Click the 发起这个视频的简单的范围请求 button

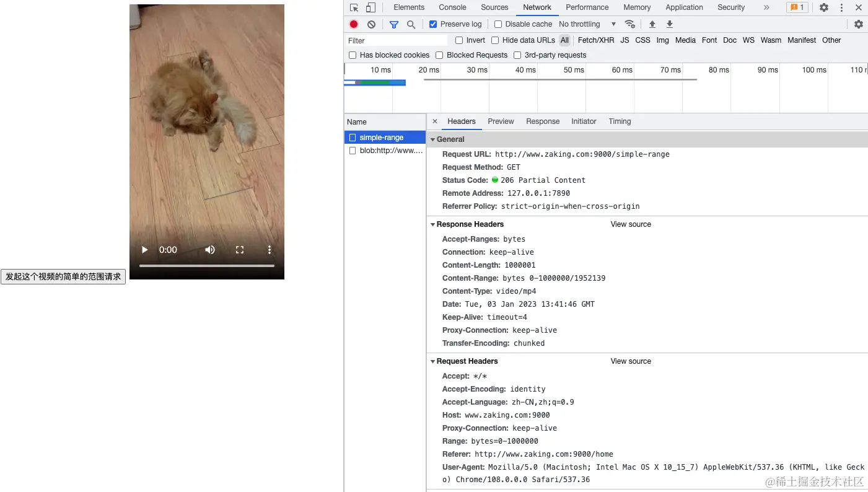point(63,276)
